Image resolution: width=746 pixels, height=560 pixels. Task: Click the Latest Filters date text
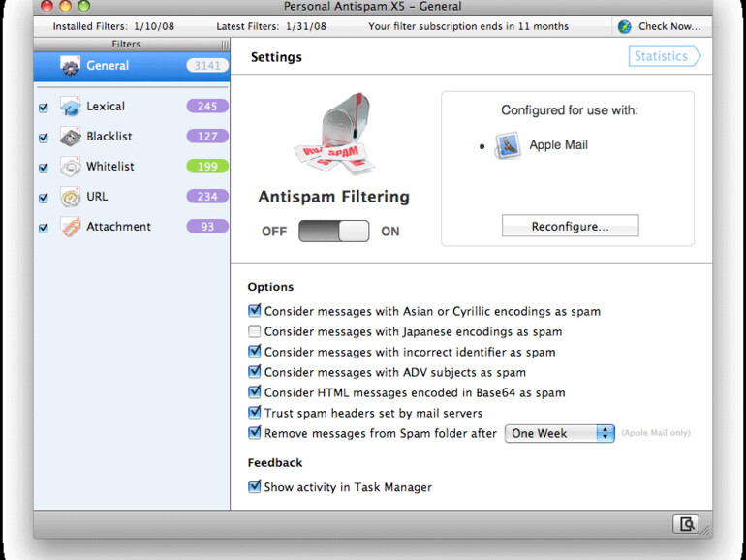tap(271, 27)
